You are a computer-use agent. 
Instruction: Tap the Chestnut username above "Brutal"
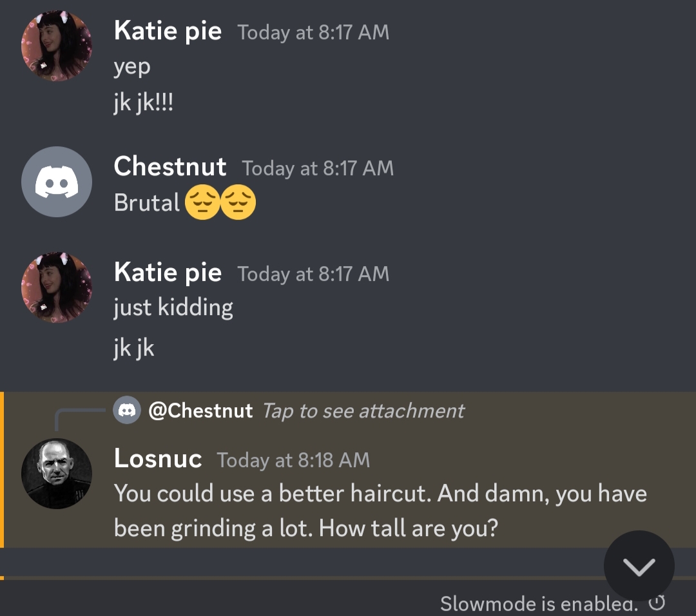pos(170,167)
